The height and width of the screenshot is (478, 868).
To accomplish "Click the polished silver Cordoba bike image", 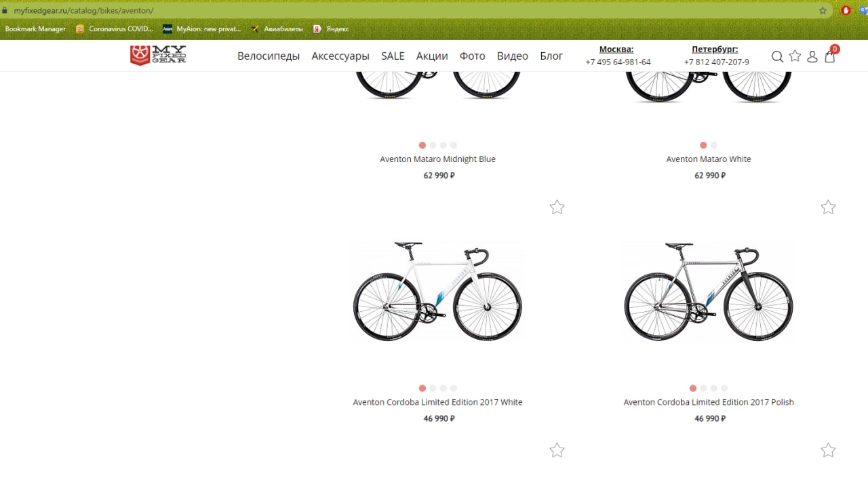I will [x=709, y=291].
